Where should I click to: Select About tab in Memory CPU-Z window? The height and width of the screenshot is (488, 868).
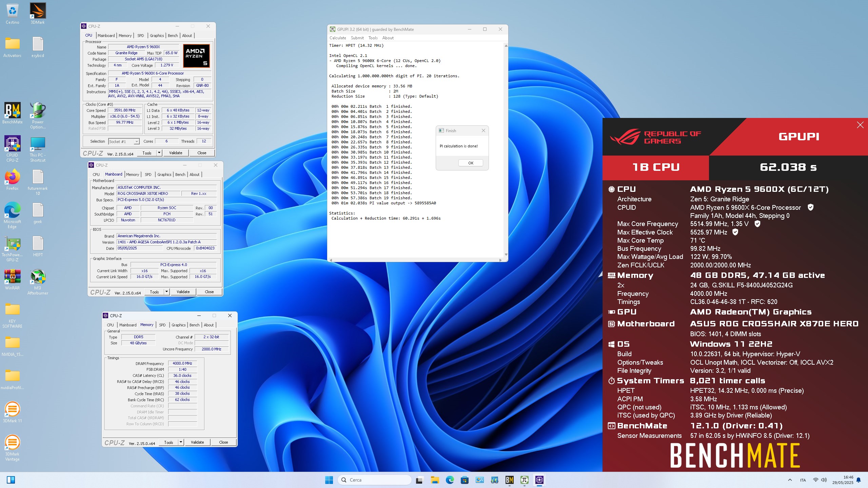209,325
